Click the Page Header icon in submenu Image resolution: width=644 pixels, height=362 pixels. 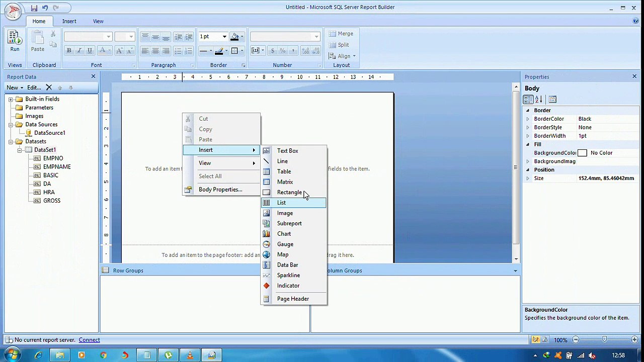pos(266,299)
